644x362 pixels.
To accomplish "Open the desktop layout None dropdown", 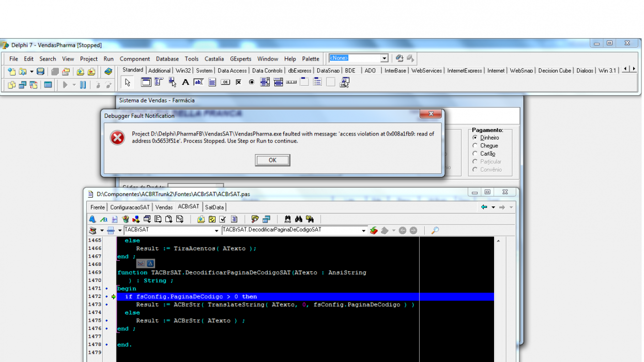I will (x=384, y=58).
